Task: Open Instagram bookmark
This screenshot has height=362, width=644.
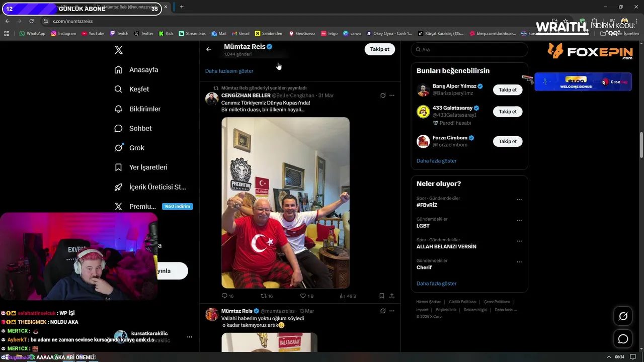Action: click(63, 34)
